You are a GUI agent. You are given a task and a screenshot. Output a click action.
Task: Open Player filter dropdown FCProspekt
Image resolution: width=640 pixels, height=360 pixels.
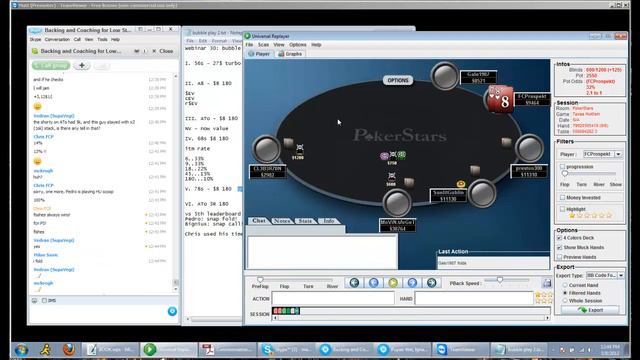(x=618, y=154)
